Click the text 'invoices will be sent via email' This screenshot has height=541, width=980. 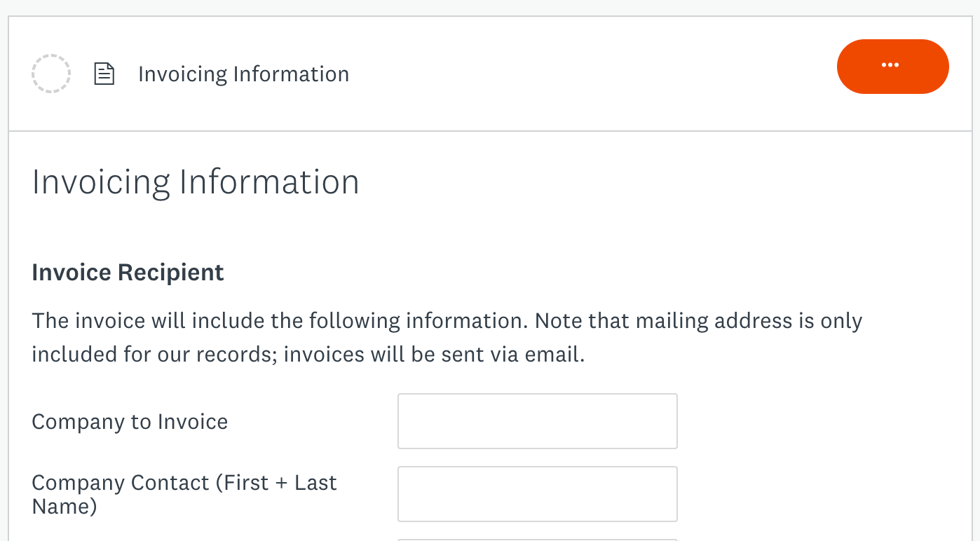click(433, 355)
